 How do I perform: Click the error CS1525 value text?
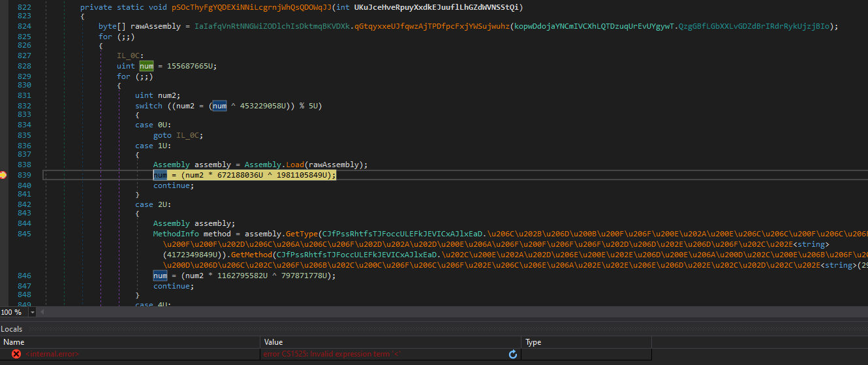[x=332, y=354]
